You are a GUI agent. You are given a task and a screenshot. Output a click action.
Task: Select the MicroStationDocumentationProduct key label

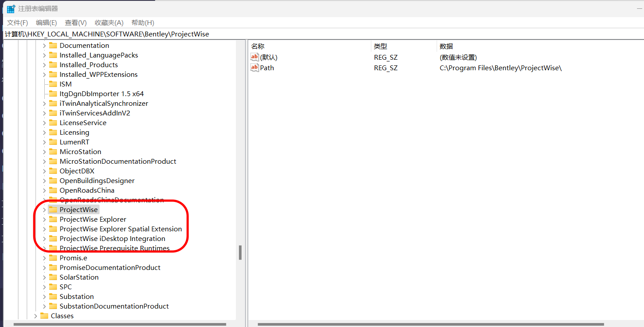pos(118,161)
